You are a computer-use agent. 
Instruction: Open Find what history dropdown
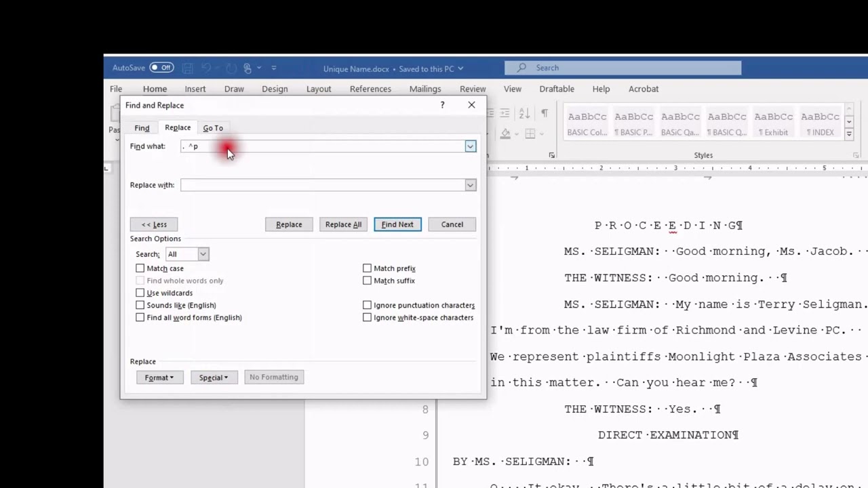coord(470,146)
